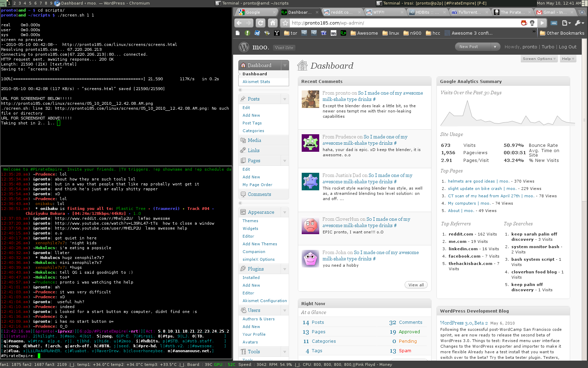Click pronto's avatar in Recent Comments
This screenshot has height=368, width=588.
310,99
